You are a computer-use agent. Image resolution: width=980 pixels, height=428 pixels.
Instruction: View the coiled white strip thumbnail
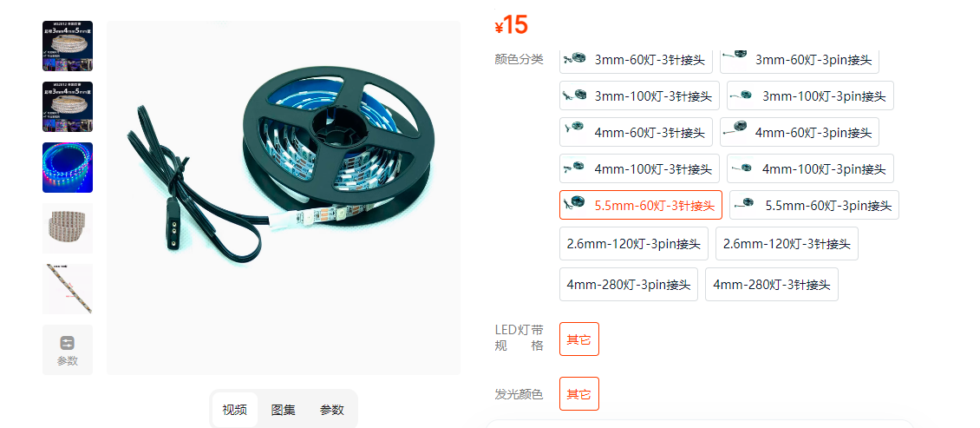[68, 227]
